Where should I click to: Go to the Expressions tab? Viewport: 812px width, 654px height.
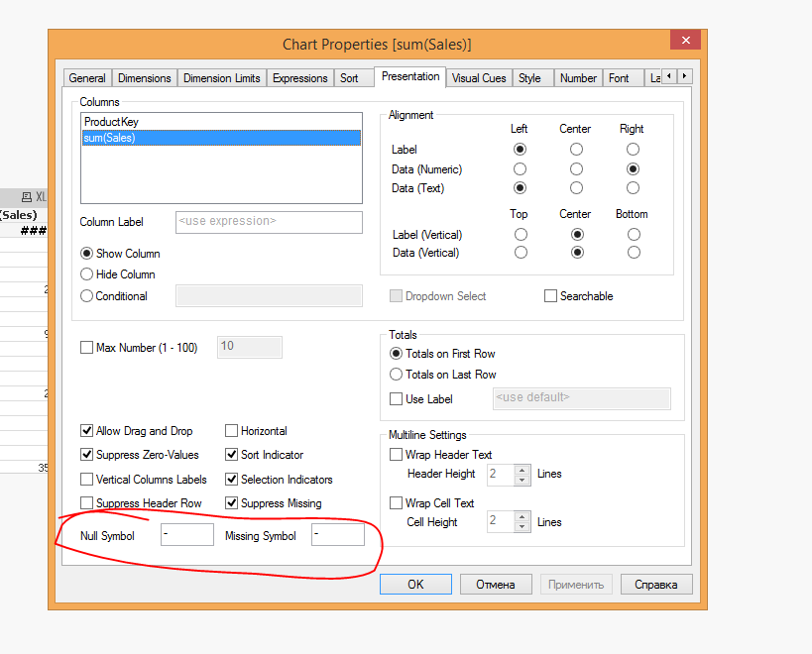click(x=299, y=78)
